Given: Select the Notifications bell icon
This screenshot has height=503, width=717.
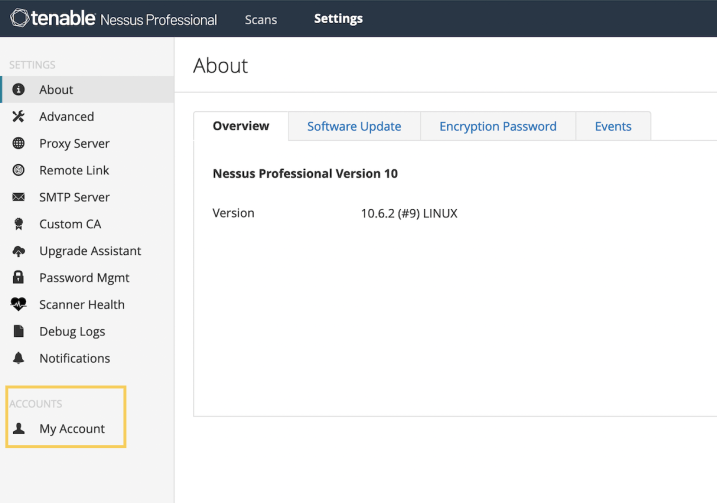Looking at the screenshot, I should pyautogui.click(x=18, y=358).
